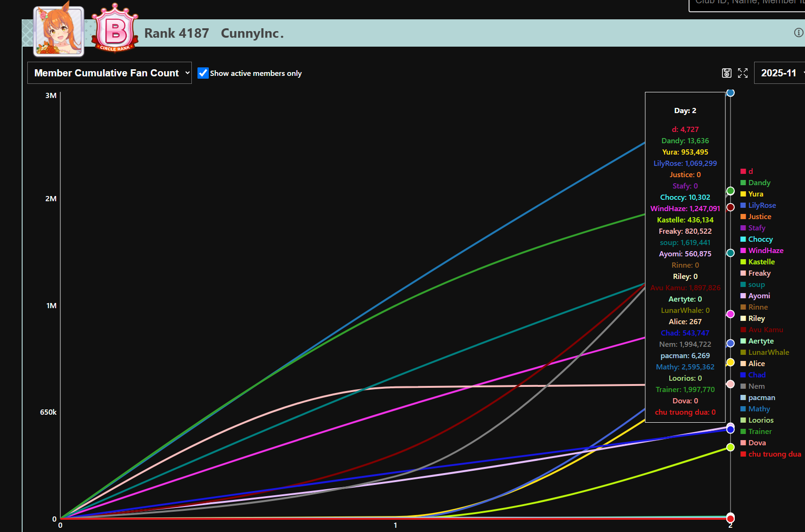The height and width of the screenshot is (532, 805).
Task: Click the save chart image icon
Action: coord(727,73)
